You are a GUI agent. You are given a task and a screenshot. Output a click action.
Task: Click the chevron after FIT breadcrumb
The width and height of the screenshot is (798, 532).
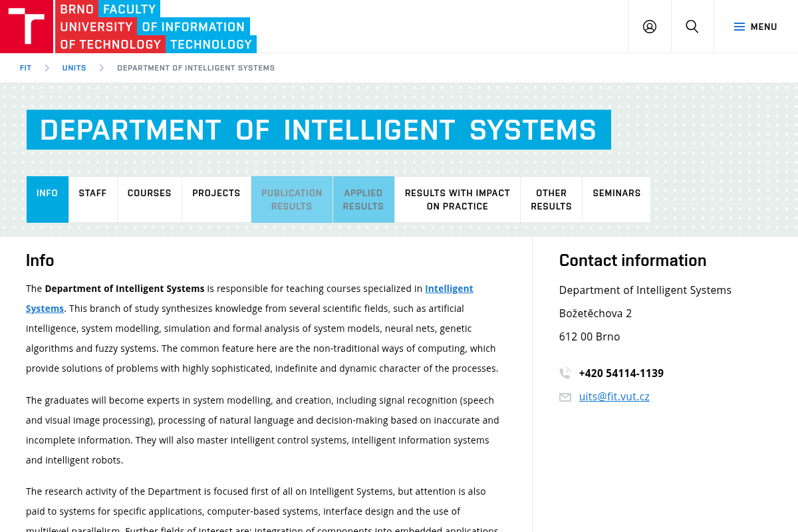pyautogui.click(x=47, y=68)
